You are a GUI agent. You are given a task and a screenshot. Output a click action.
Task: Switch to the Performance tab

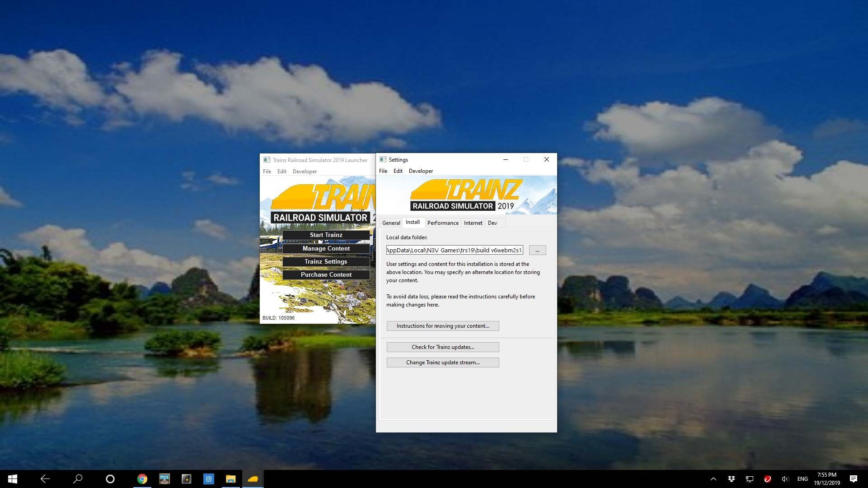click(x=442, y=223)
